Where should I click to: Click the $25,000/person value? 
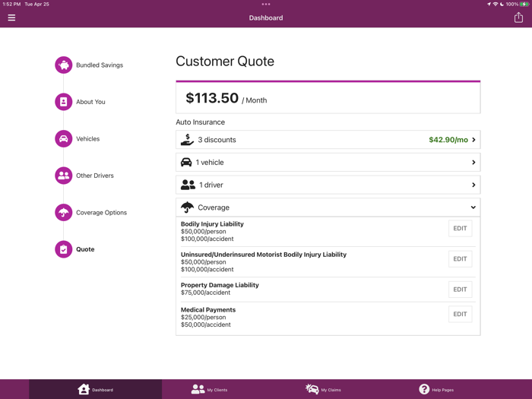click(203, 317)
